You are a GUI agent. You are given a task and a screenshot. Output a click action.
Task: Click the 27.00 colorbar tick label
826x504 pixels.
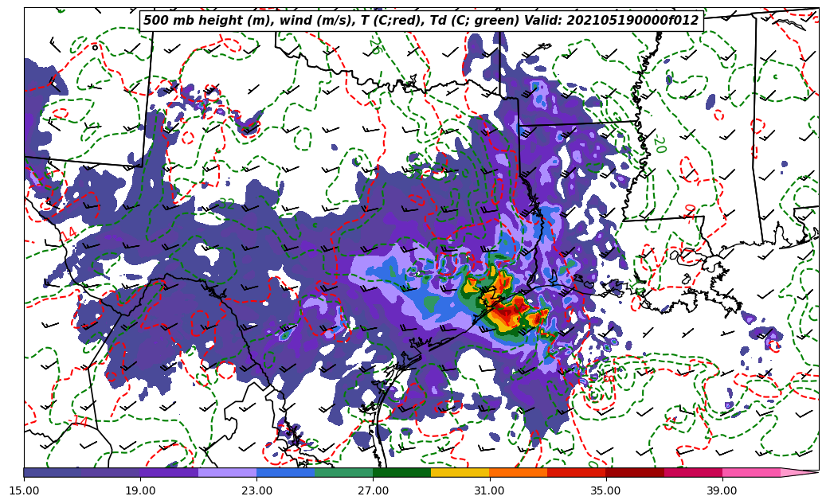click(x=373, y=490)
